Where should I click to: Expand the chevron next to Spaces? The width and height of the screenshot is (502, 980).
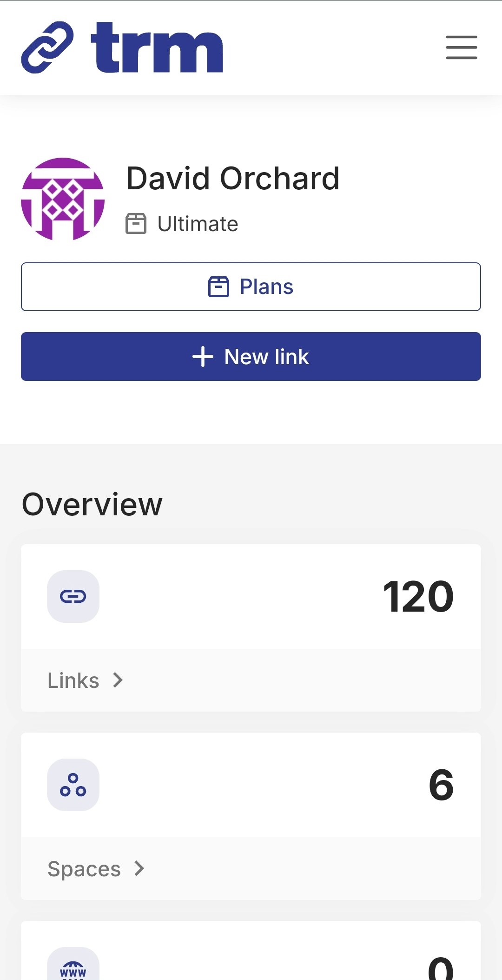coord(139,868)
